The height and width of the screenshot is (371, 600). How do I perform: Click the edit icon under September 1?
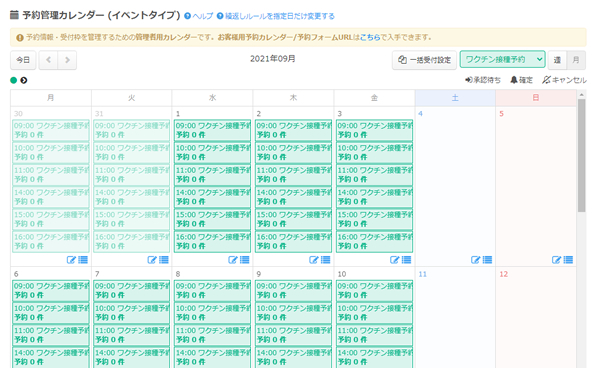coord(232,260)
